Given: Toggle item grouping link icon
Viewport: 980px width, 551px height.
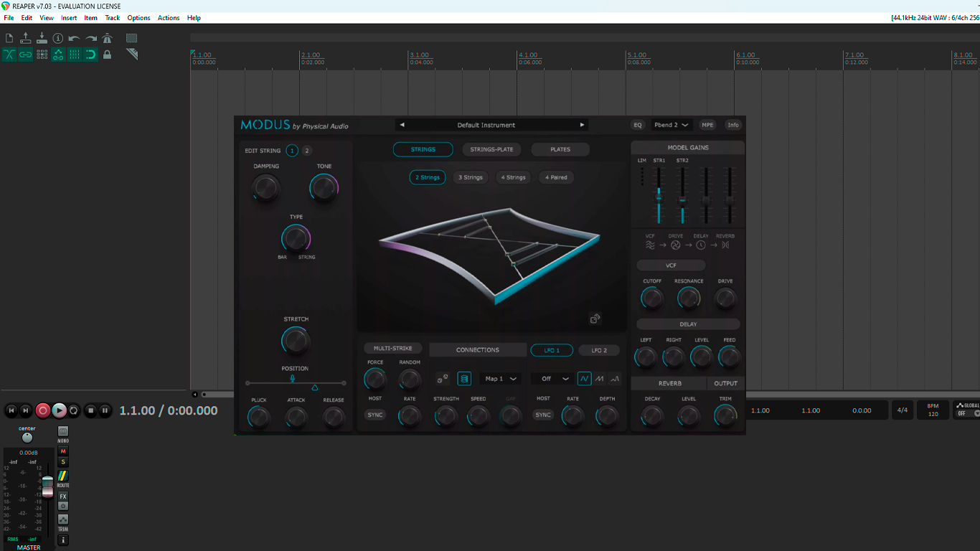Looking at the screenshot, I should click(25, 55).
